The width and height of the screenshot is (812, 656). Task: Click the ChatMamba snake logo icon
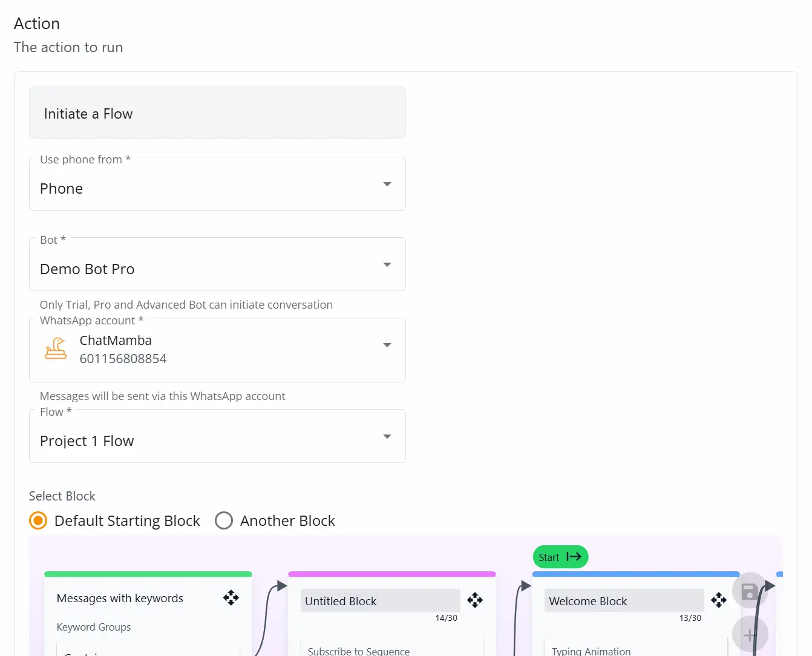pos(56,349)
